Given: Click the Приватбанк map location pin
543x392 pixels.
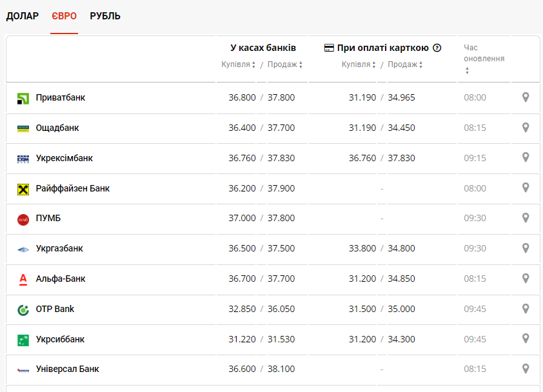Looking at the screenshot, I should (x=526, y=97).
